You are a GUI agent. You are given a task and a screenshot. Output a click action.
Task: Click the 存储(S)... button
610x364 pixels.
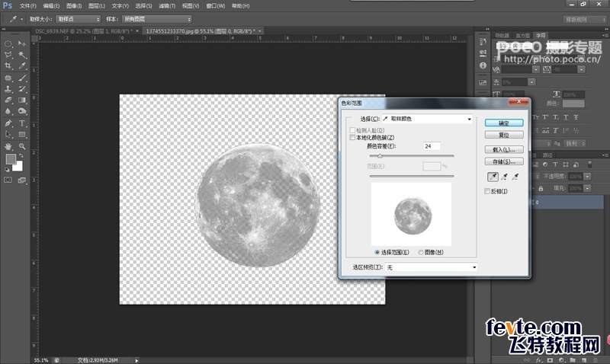504,161
